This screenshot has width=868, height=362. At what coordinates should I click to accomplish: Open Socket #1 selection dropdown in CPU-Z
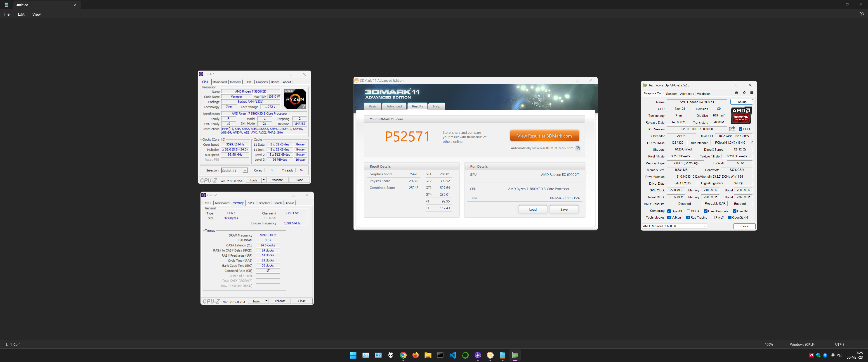coord(234,170)
